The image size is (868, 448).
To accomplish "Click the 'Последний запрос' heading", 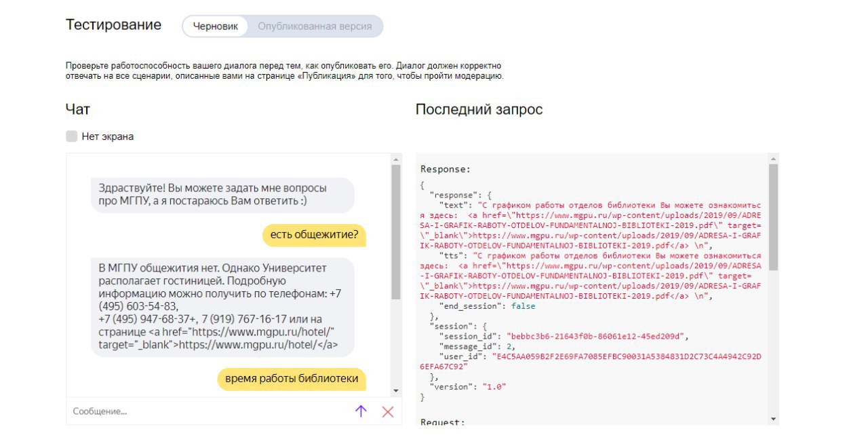I will pos(479,109).
